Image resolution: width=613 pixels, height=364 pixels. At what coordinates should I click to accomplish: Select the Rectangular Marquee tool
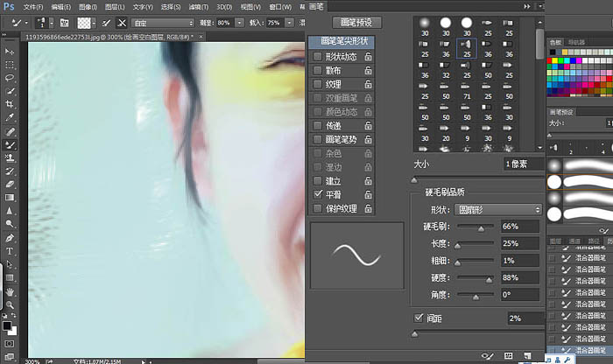pyautogui.click(x=10, y=65)
